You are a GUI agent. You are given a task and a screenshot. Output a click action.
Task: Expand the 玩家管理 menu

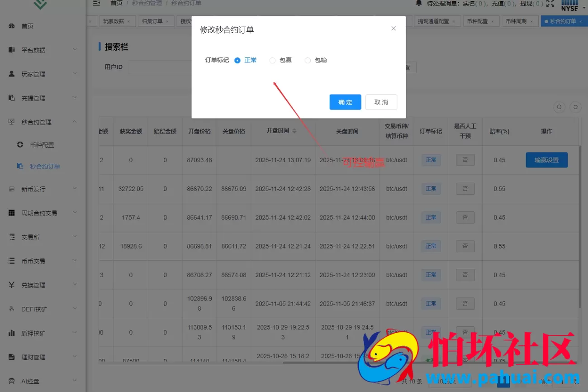pos(75,74)
